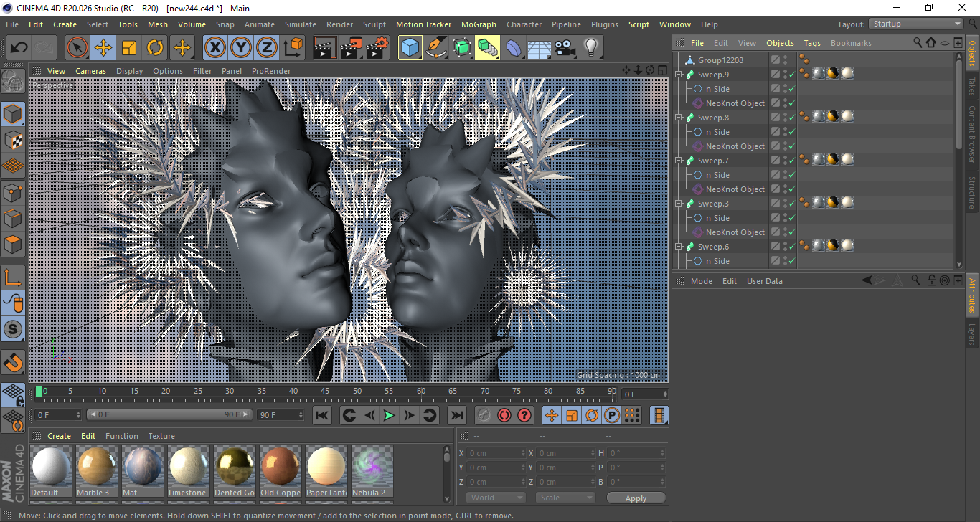Select the Dented Gold material
Viewport: 980px width, 522px height.
click(x=235, y=472)
